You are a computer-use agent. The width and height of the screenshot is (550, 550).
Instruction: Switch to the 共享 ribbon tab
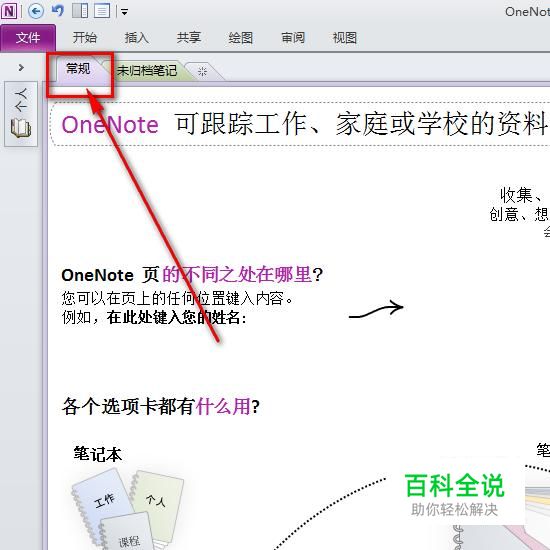pyautogui.click(x=189, y=38)
